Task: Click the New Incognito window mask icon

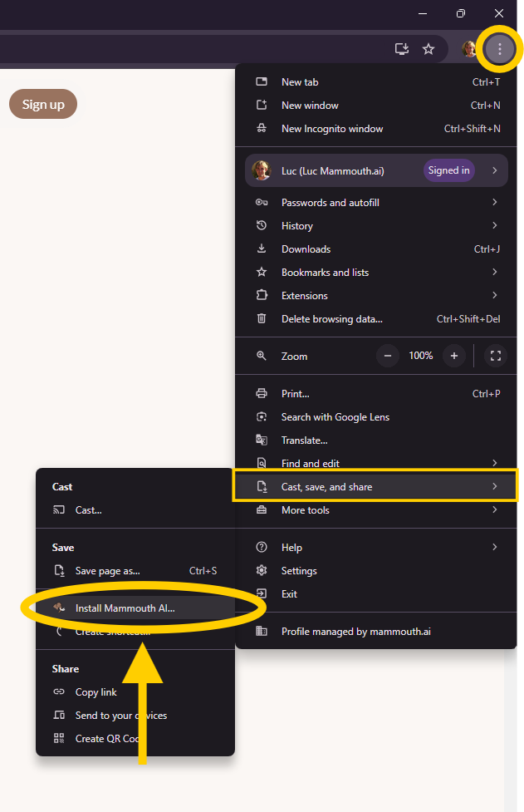Action: [x=261, y=129]
